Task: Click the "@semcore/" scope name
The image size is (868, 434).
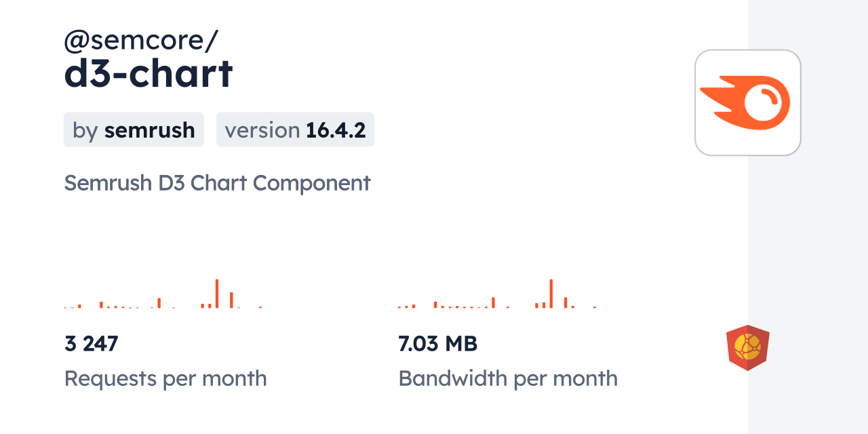Action: pos(140,41)
